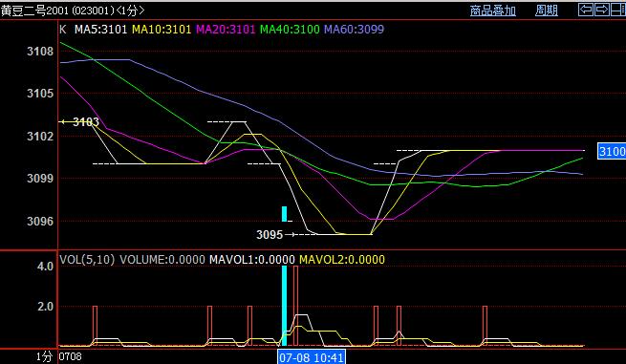626x364 pixels.
Task: Click the cyan candlestick near 3096
Action: coord(284,214)
